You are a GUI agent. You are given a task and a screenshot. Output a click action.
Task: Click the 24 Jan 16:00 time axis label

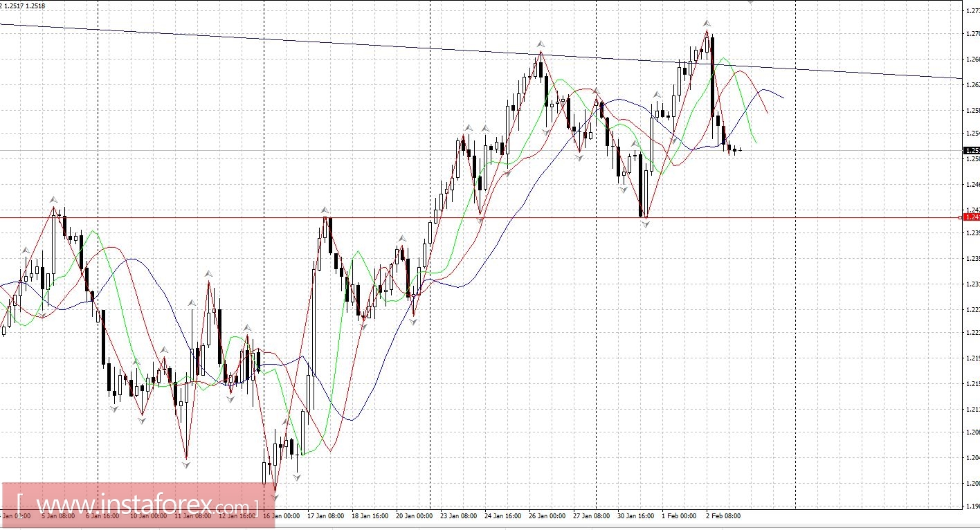[x=502, y=516]
